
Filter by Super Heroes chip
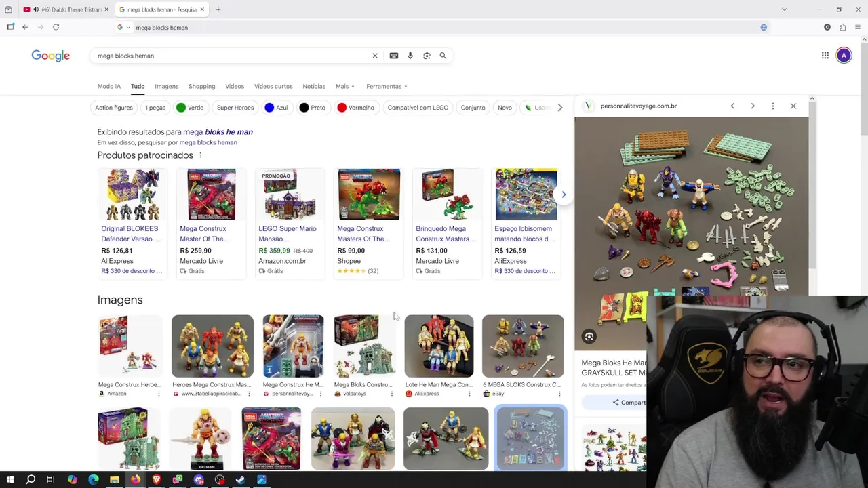coord(235,108)
